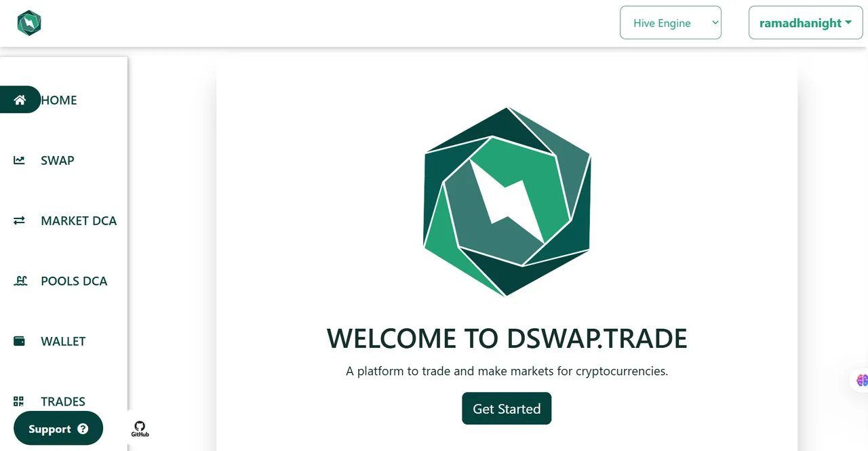Click the large DSwap hexagon logo image

507,201
